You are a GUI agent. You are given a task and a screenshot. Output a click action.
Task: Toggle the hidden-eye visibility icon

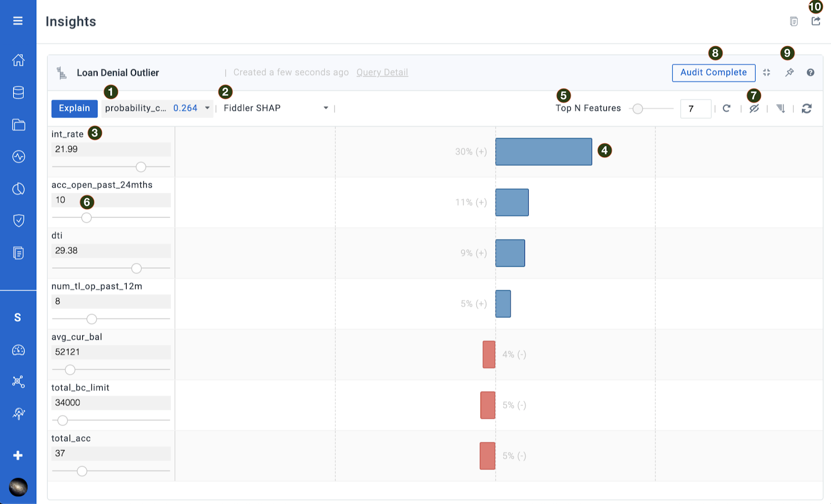point(754,108)
